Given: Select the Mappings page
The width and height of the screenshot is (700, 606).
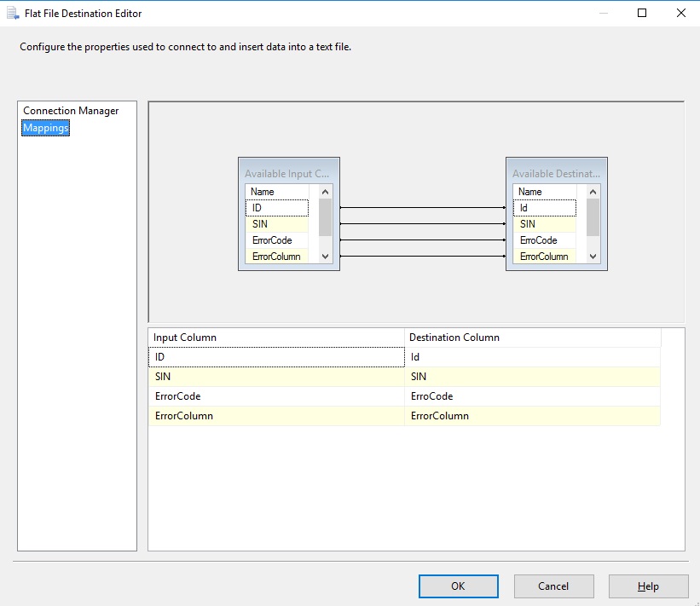Looking at the screenshot, I should point(45,128).
